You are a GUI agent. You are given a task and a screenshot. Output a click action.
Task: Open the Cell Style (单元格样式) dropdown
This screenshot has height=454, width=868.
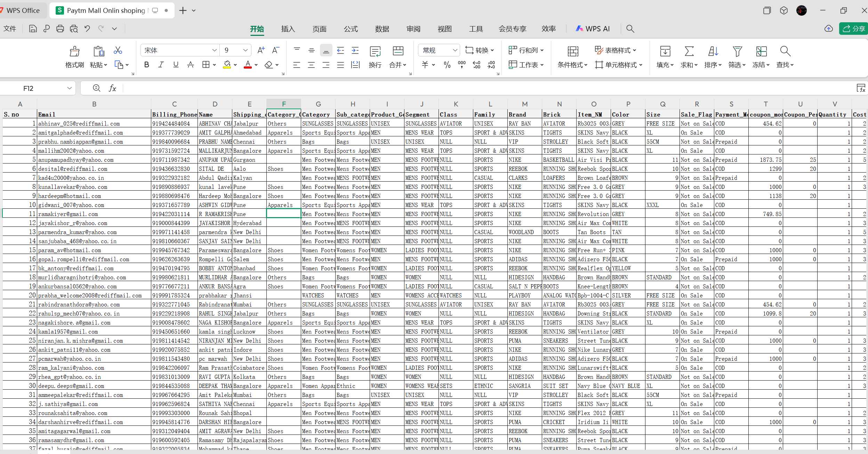(619, 65)
